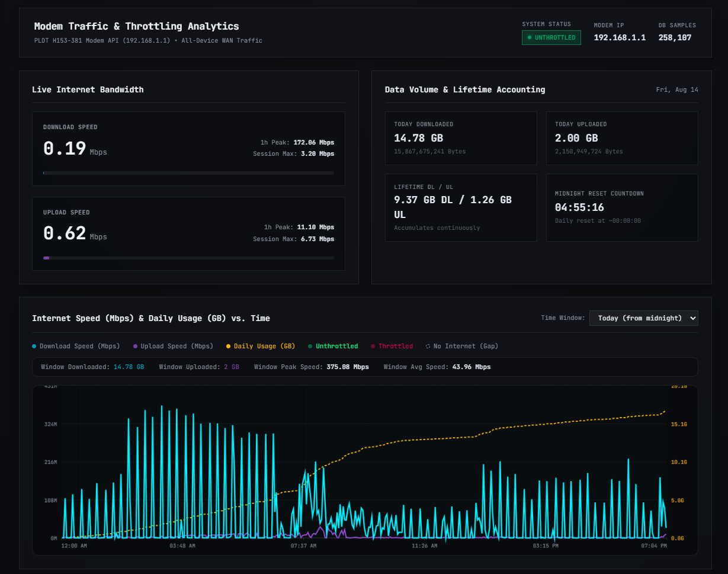
Task: Click upload 1h Peak 11.10 Mbps
Action: pyautogui.click(x=299, y=227)
